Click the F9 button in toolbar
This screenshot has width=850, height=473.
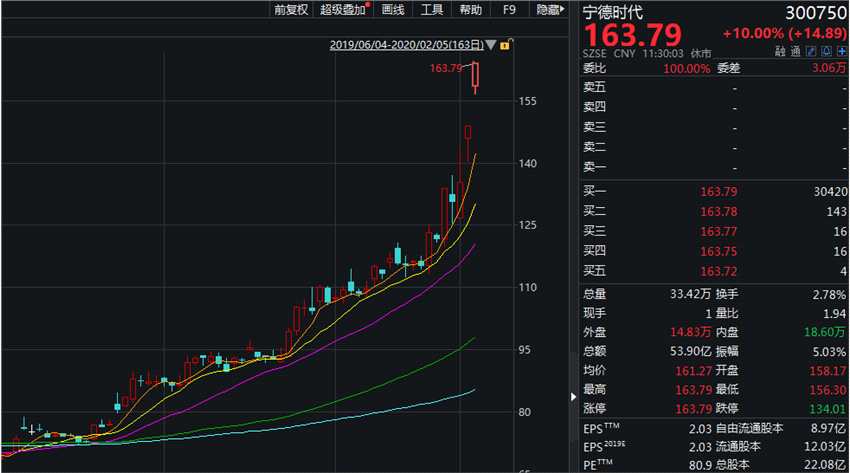(x=509, y=10)
